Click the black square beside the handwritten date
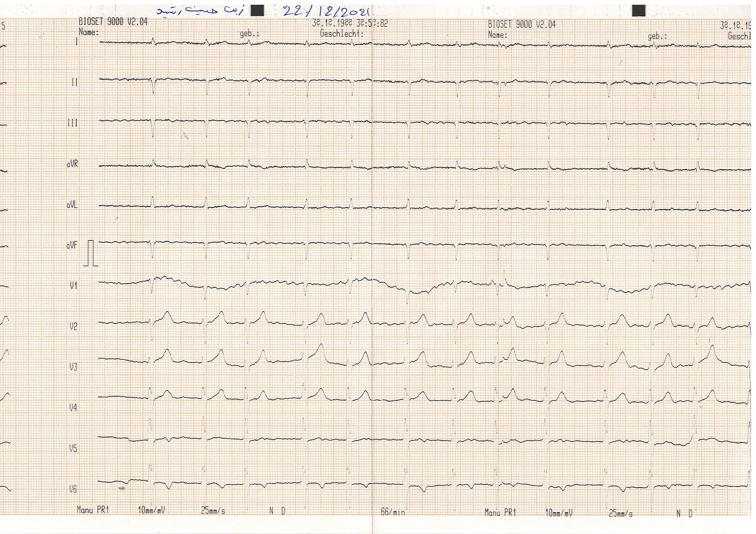Screen dimensions: 756x534 [x=257, y=10]
